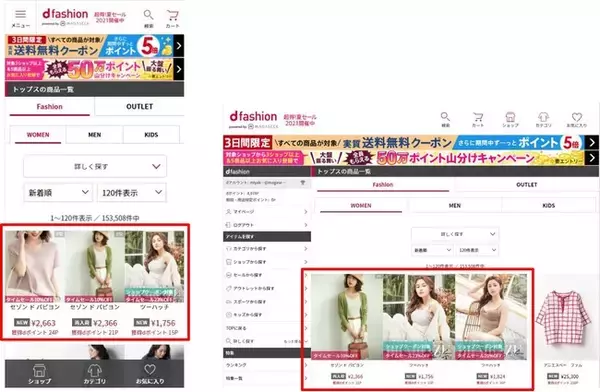Screen dimensions: 600x392
Task: Open the hamburger menu in the mobile view
Action: (x=20, y=18)
